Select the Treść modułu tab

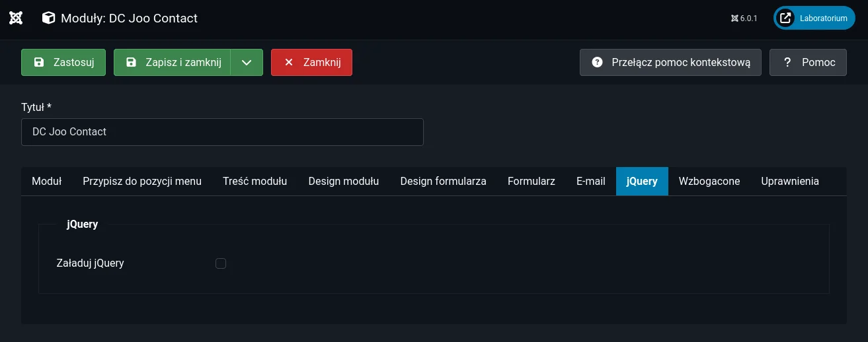(x=255, y=181)
